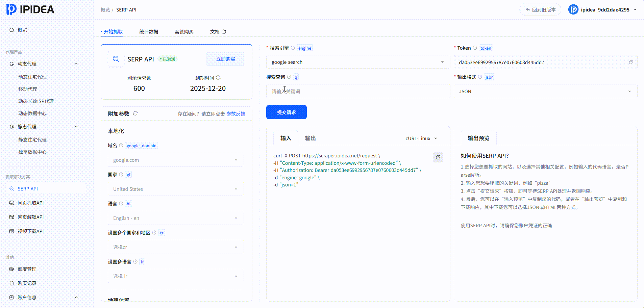Show help for output format field
This screenshot has width=644, height=308.
[480, 77]
